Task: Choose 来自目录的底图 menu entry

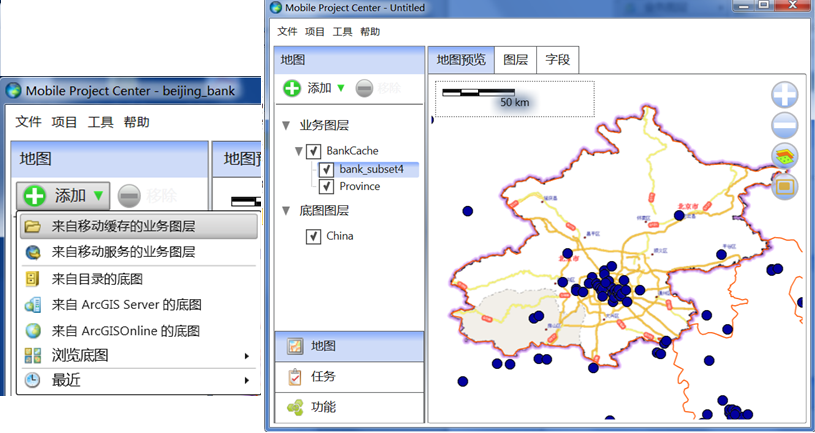Action: coord(138,279)
